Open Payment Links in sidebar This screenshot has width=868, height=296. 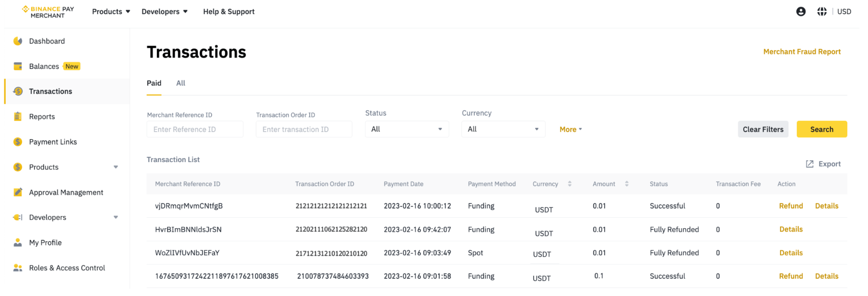(53, 142)
